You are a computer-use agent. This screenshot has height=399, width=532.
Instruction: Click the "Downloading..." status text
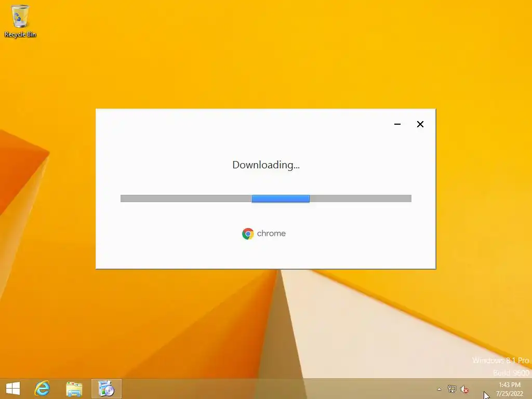tap(266, 165)
